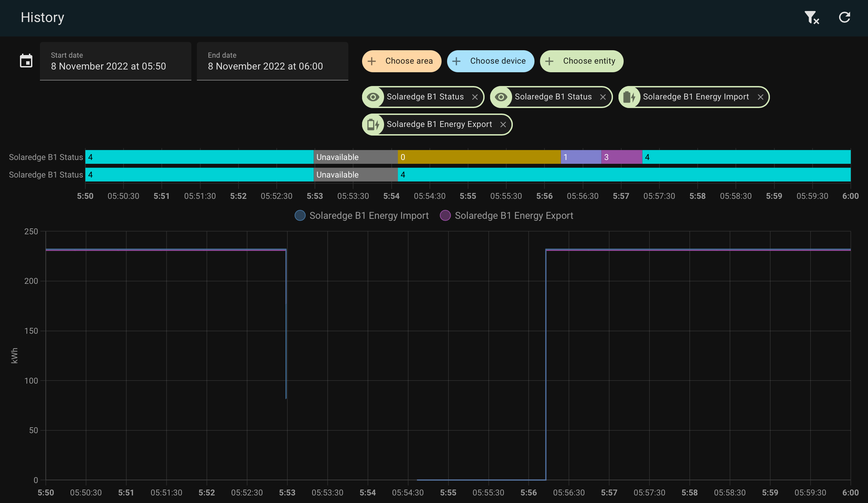Screen dimensions: 868x503
Task: Open the Choose area selector
Action: (x=401, y=61)
